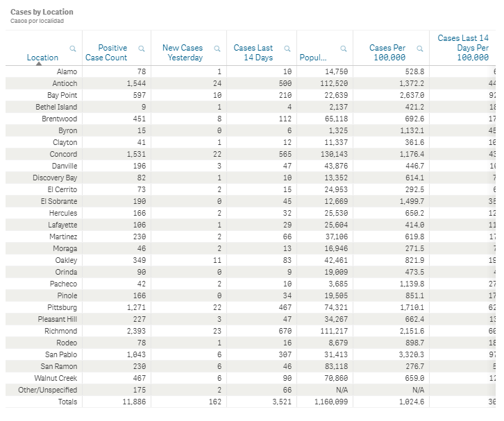
Task: Select Richmond in the Location column
Action: point(61,331)
